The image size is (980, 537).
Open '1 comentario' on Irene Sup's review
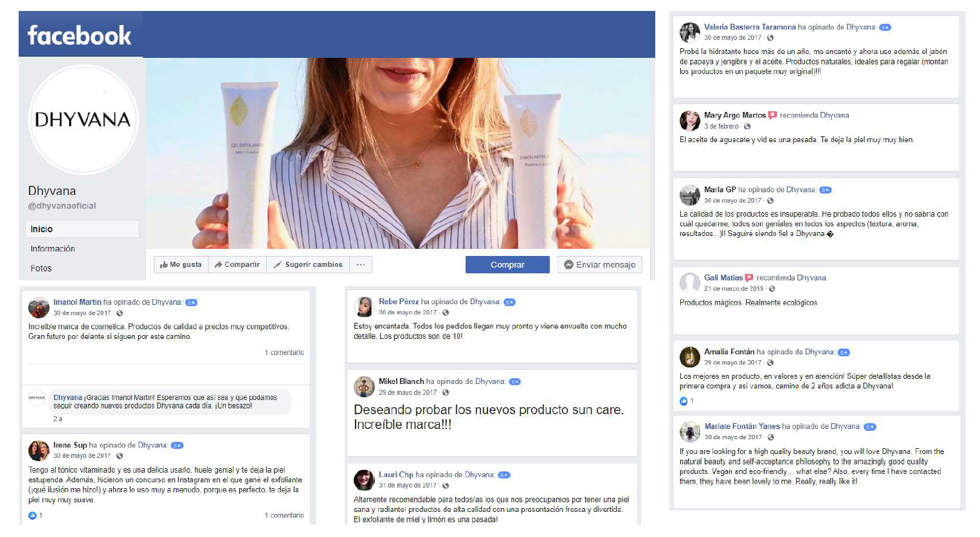point(284,515)
